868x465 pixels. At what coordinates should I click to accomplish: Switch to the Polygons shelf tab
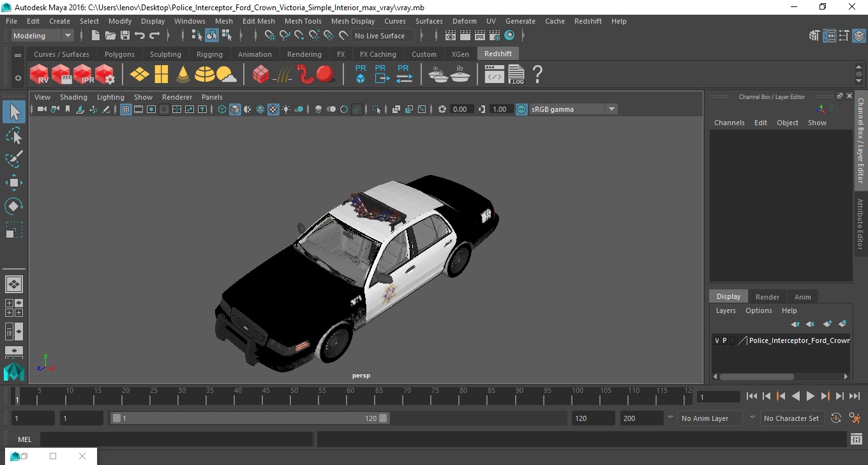[x=119, y=54]
